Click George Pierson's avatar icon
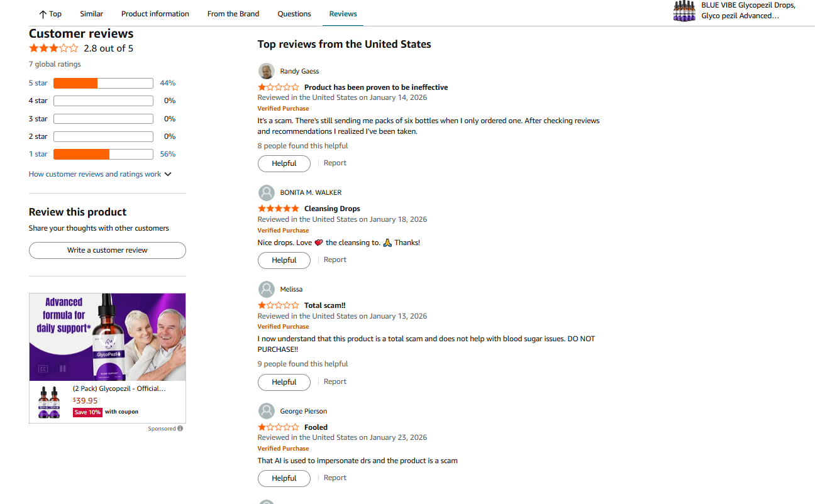This screenshot has width=830, height=504. point(267,411)
